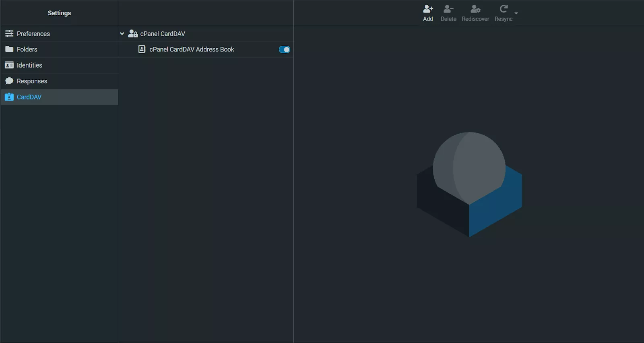
Task: Select the cPanel CardDAV Address Book entry
Action: [x=192, y=50]
